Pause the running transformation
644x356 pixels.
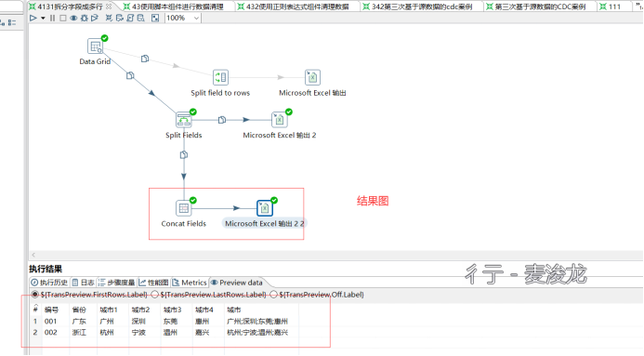pyautogui.click(x=53, y=18)
